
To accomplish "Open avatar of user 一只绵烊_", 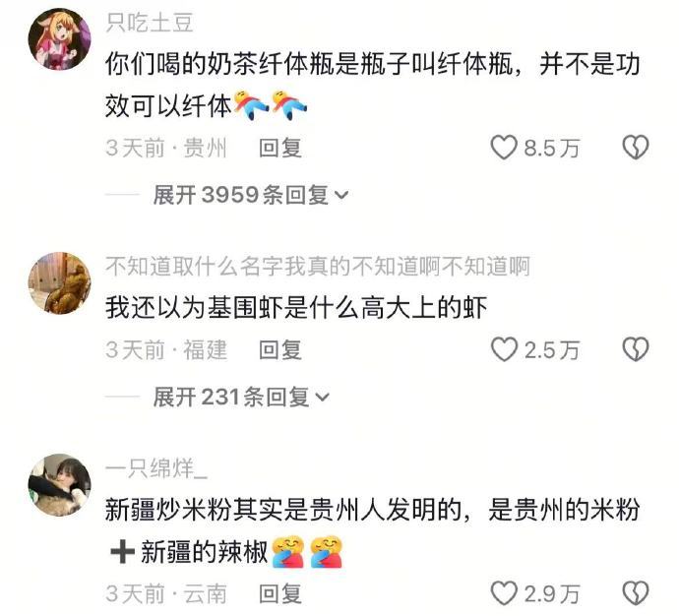I will pos(59,484).
